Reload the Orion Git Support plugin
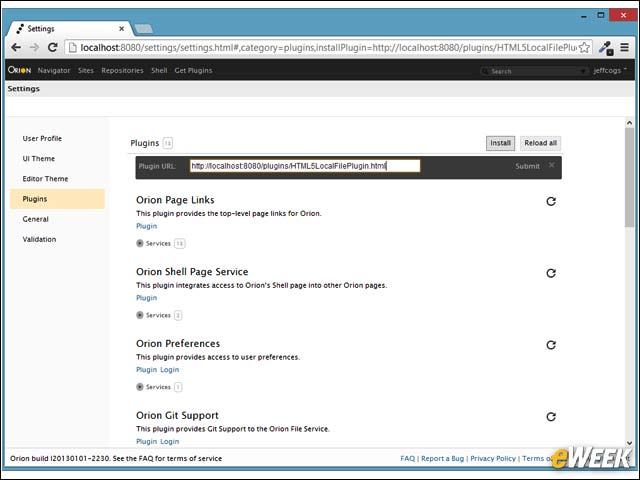Viewport: 640px width, 480px height. [551, 417]
